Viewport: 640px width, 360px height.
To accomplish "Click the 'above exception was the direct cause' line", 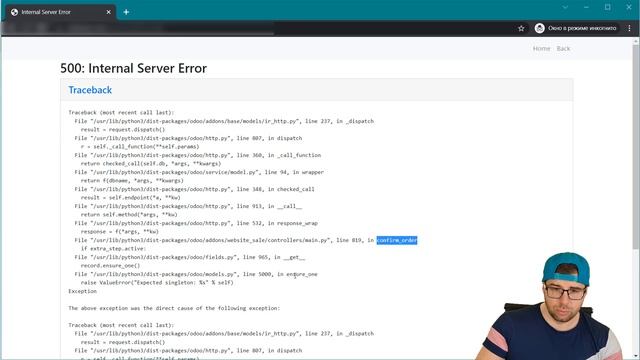I will (x=174, y=308).
